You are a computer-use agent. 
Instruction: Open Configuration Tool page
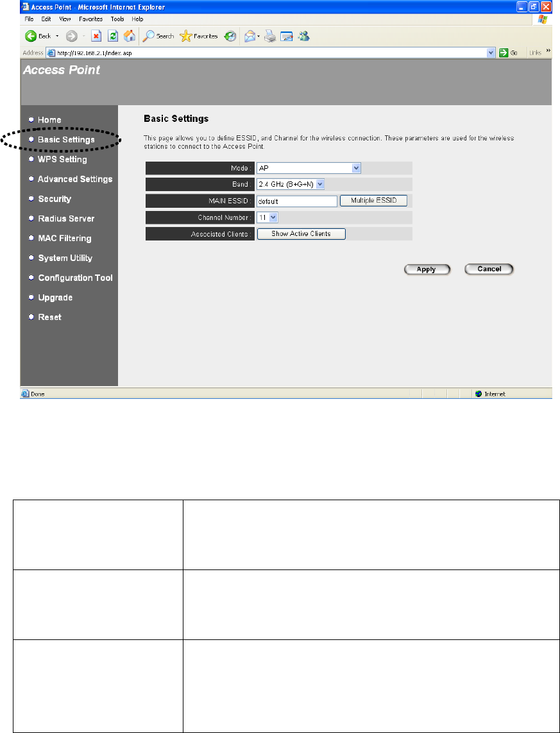75,278
